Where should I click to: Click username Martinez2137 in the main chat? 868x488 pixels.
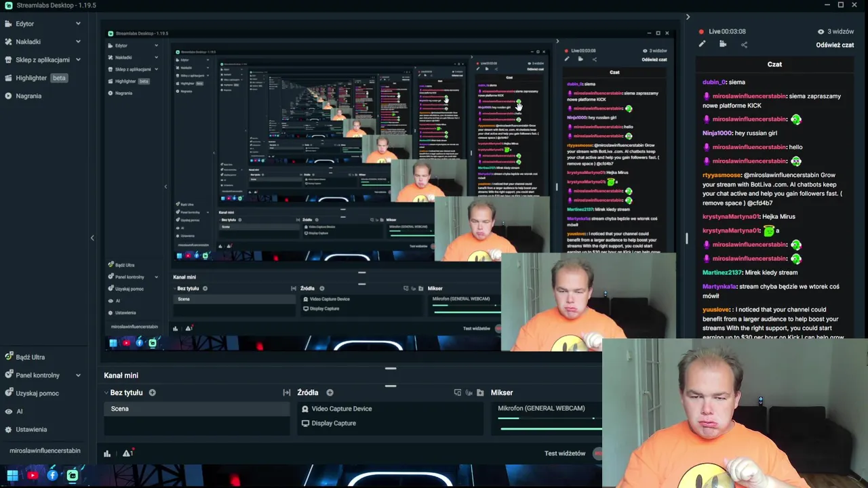point(722,272)
